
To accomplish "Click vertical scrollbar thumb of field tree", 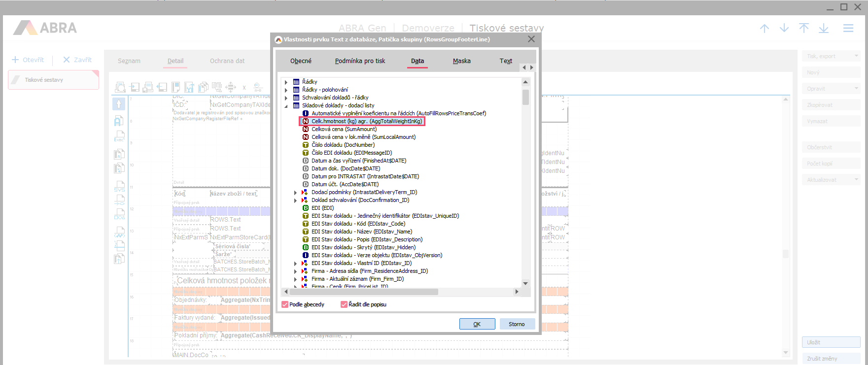I will [x=525, y=97].
